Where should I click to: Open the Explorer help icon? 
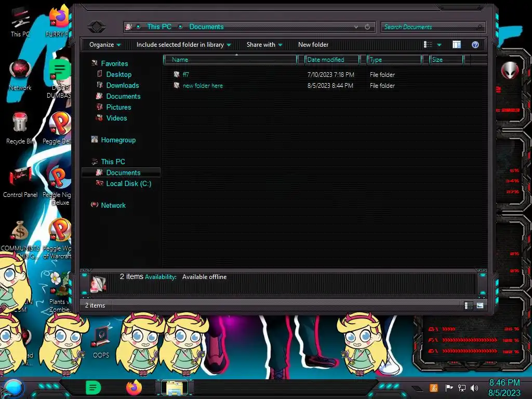(475, 45)
